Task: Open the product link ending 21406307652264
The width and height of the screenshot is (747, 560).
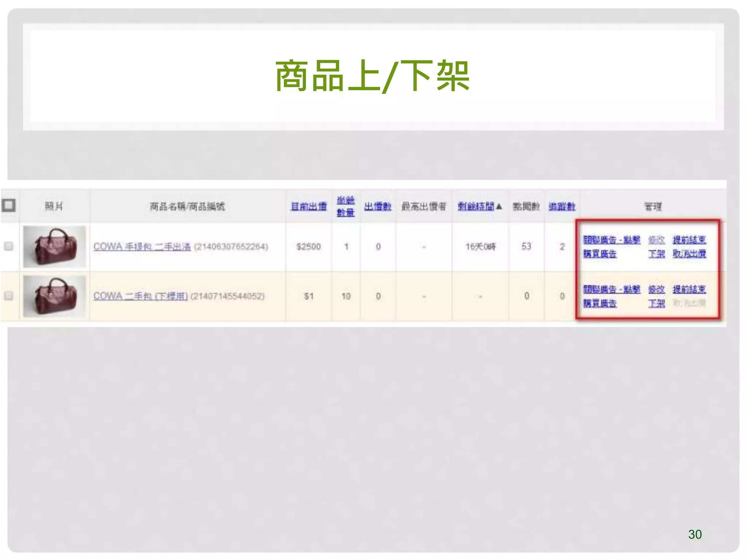Action: click(142, 247)
